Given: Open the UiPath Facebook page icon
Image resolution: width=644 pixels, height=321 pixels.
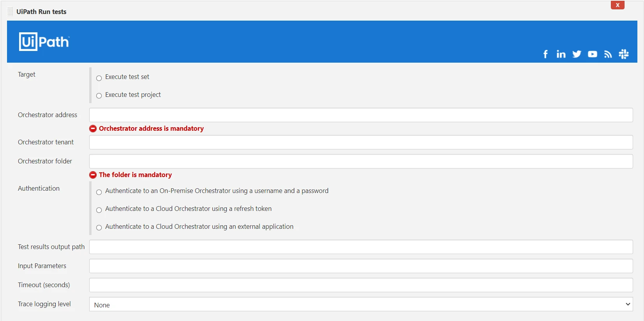Looking at the screenshot, I should point(545,54).
